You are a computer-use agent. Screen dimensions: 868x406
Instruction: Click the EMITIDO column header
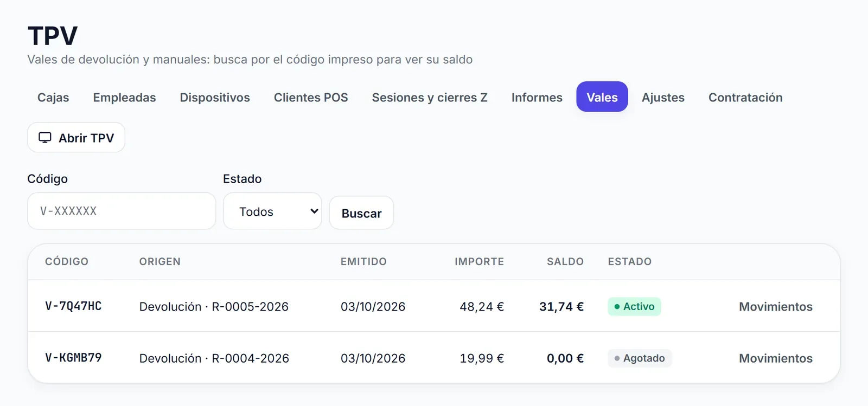[x=363, y=261]
